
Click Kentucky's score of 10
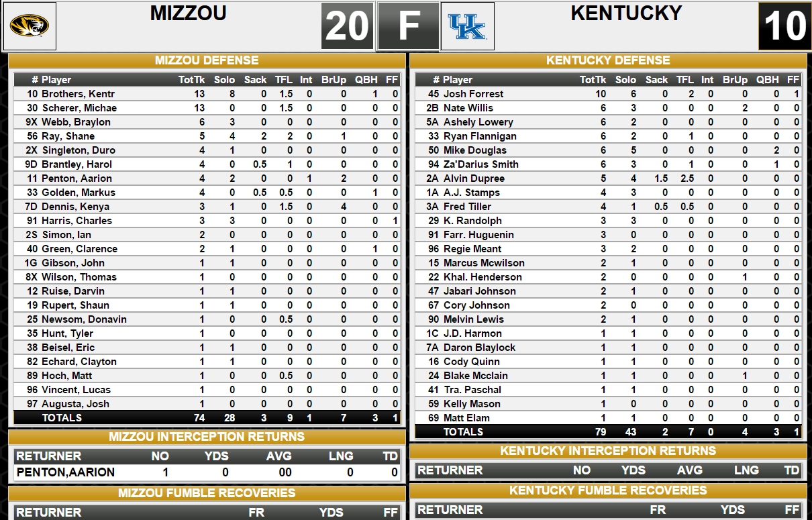784,26
